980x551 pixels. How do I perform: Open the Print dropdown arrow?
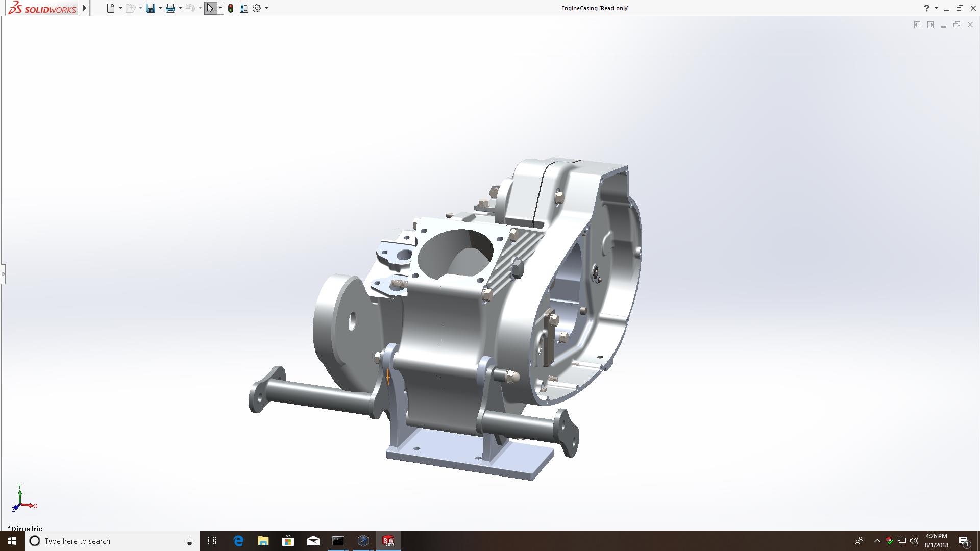(180, 8)
